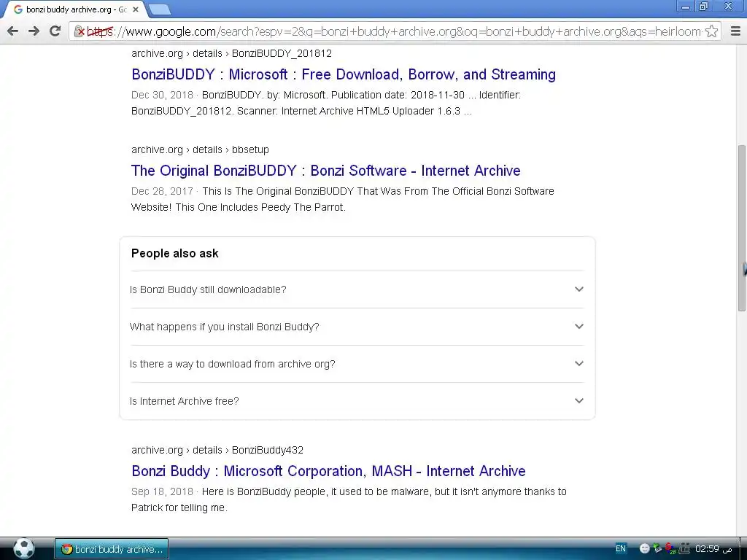Open the clock showing 02:59
747x560 pixels.
pyautogui.click(x=713, y=548)
